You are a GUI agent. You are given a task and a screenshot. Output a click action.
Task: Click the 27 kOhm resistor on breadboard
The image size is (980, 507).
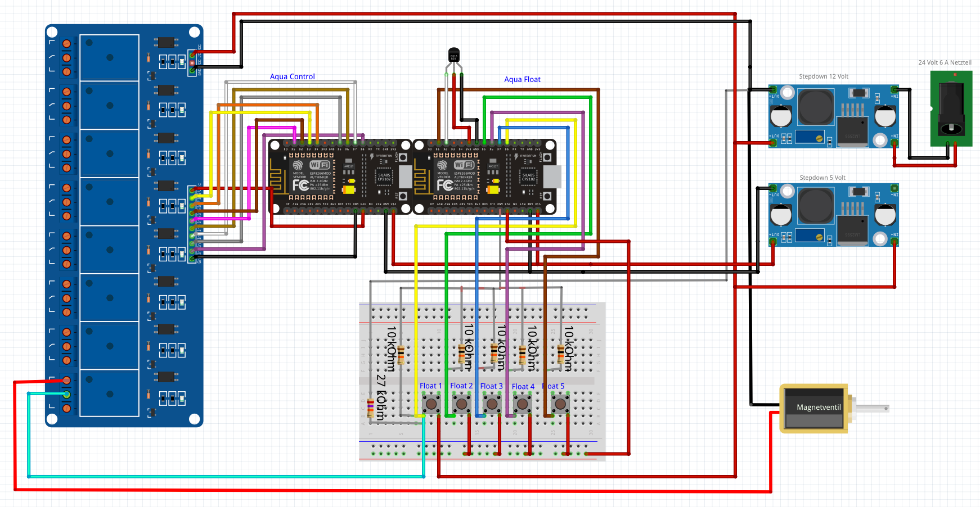click(370, 407)
